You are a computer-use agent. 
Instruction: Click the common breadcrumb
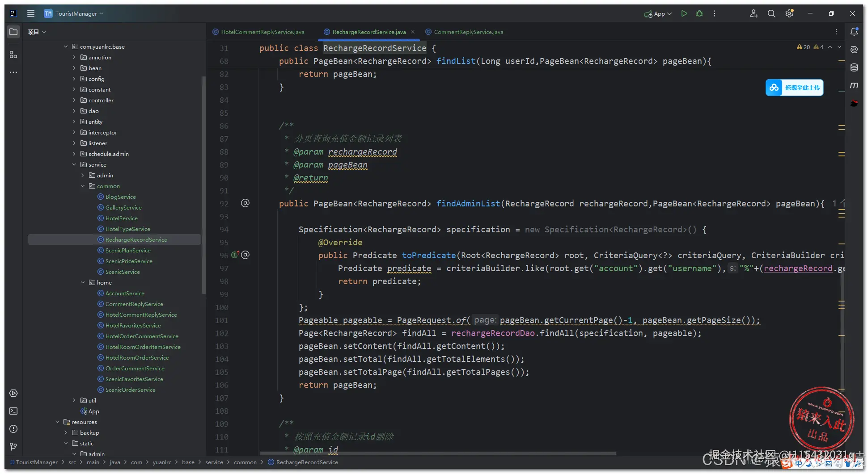tap(245, 462)
